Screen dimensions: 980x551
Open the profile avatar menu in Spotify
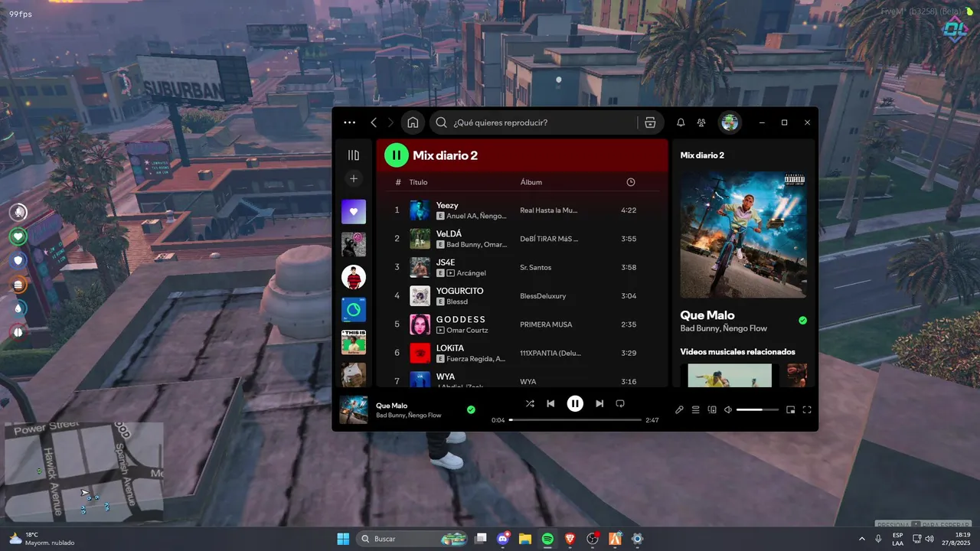(x=730, y=122)
